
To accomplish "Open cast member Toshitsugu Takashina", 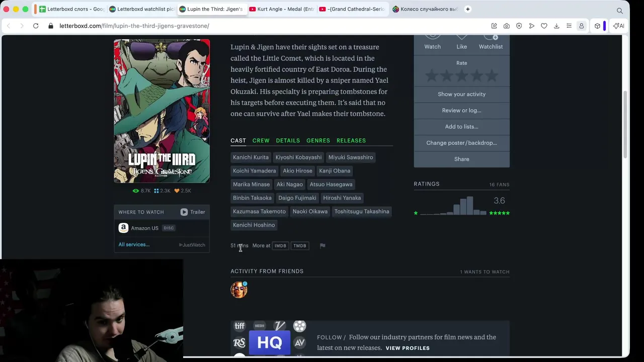I will 362,212.
